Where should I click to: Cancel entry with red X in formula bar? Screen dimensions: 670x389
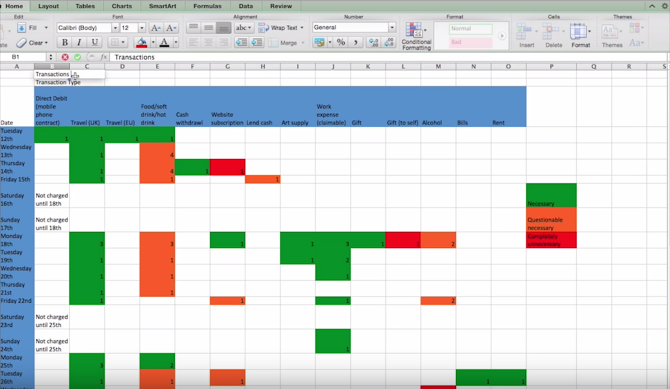point(65,57)
